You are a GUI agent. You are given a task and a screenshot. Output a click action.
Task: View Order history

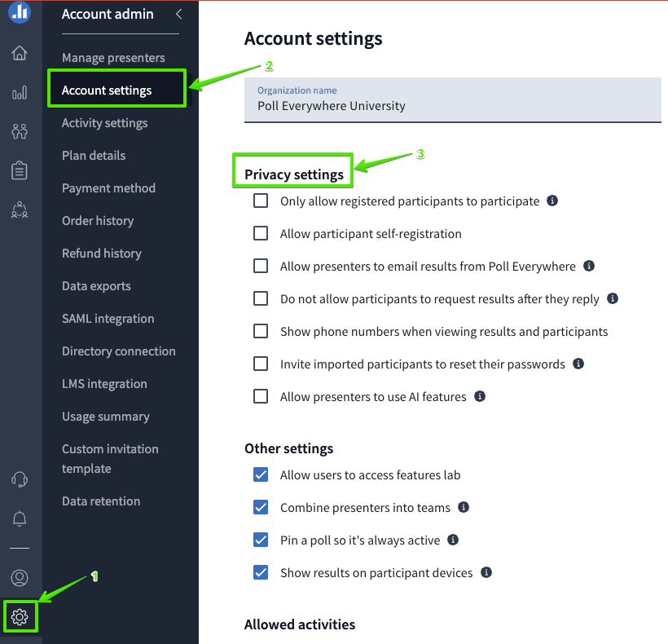click(98, 221)
